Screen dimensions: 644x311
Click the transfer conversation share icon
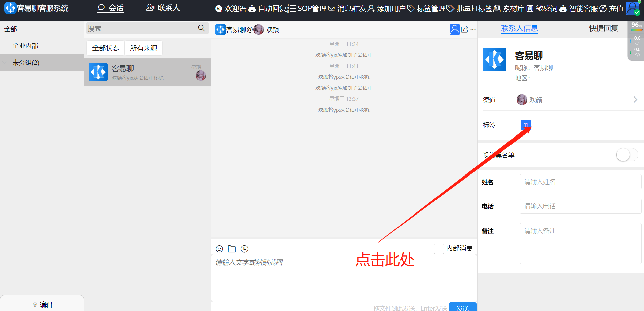465,29
